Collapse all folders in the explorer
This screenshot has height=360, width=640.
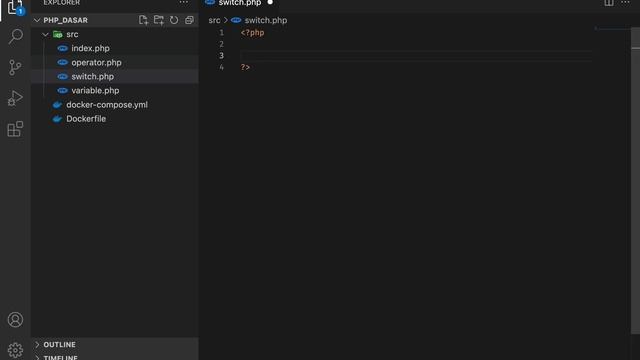(189, 20)
